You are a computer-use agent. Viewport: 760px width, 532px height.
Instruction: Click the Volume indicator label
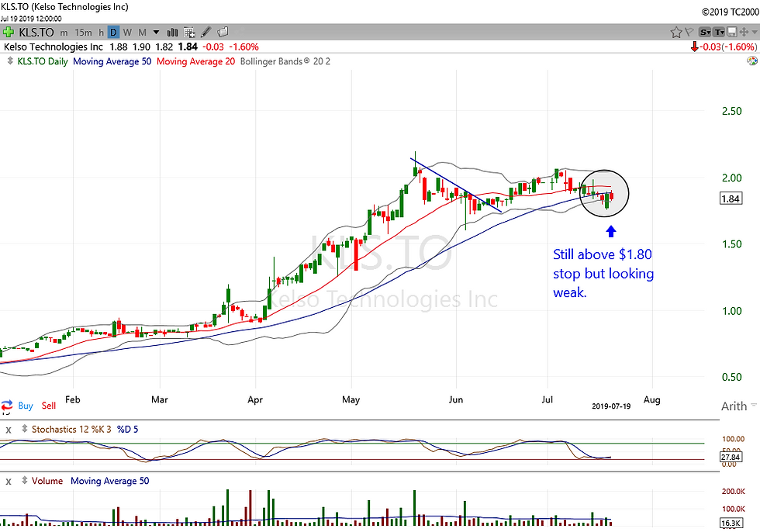[47, 481]
